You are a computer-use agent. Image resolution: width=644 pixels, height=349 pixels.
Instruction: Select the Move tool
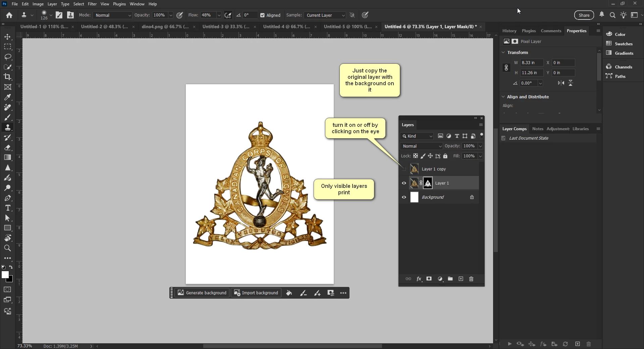(x=7, y=37)
